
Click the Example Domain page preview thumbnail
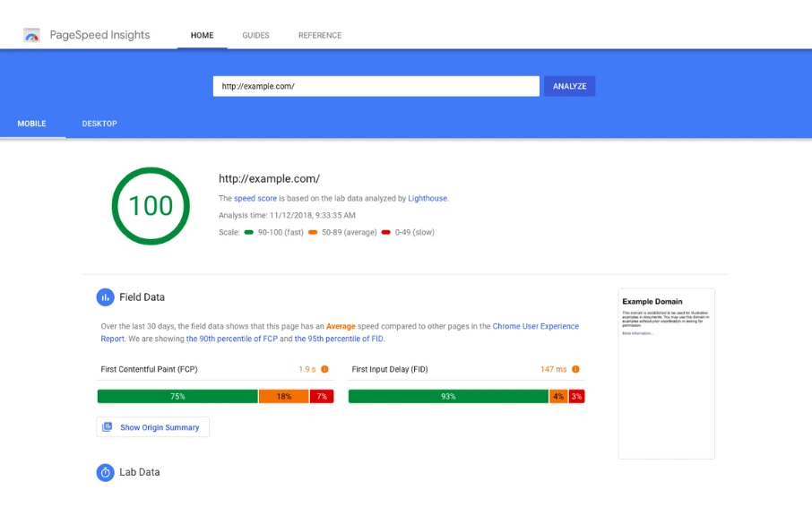(x=667, y=374)
